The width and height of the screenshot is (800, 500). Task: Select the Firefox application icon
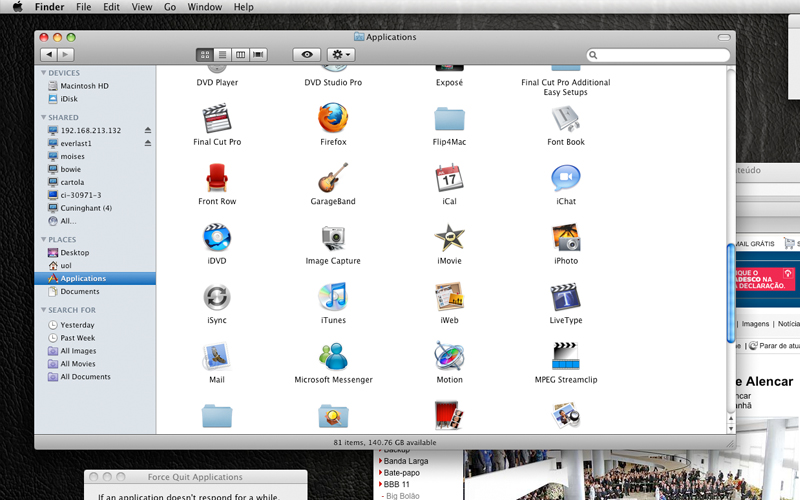(333, 118)
